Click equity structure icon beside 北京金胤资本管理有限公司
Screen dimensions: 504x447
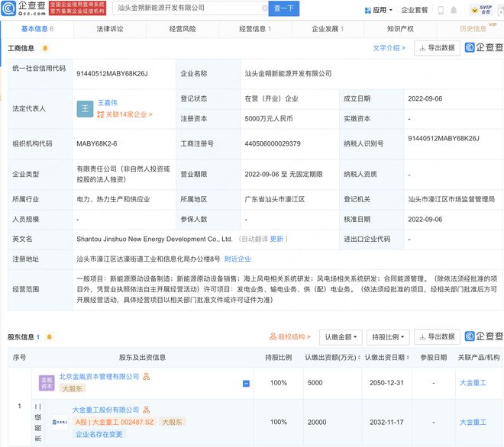[x=147, y=376]
